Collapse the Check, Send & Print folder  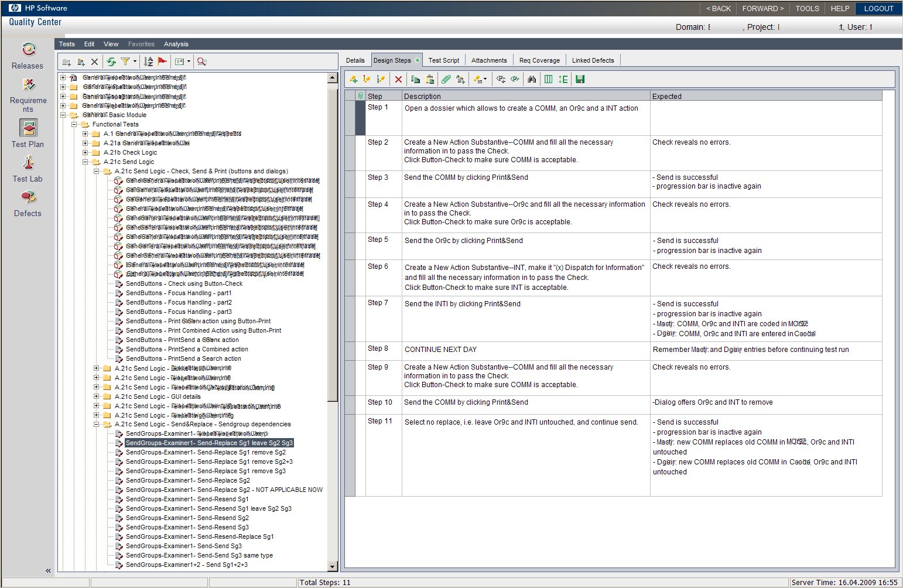97,171
